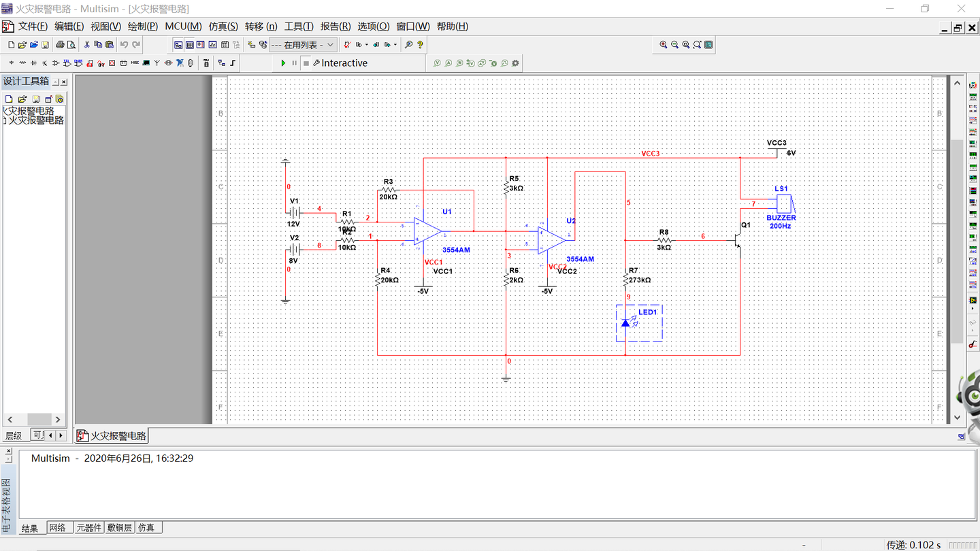Image resolution: width=980 pixels, height=551 pixels.
Task: Open the 仿真(S) menu
Action: coord(223,27)
